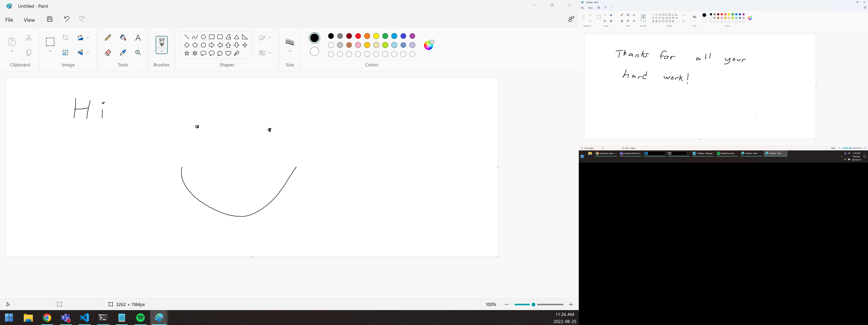Click the Cut scissors icon in 'Hi' Paint window
This screenshot has height=325, width=868.
tap(29, 38)
